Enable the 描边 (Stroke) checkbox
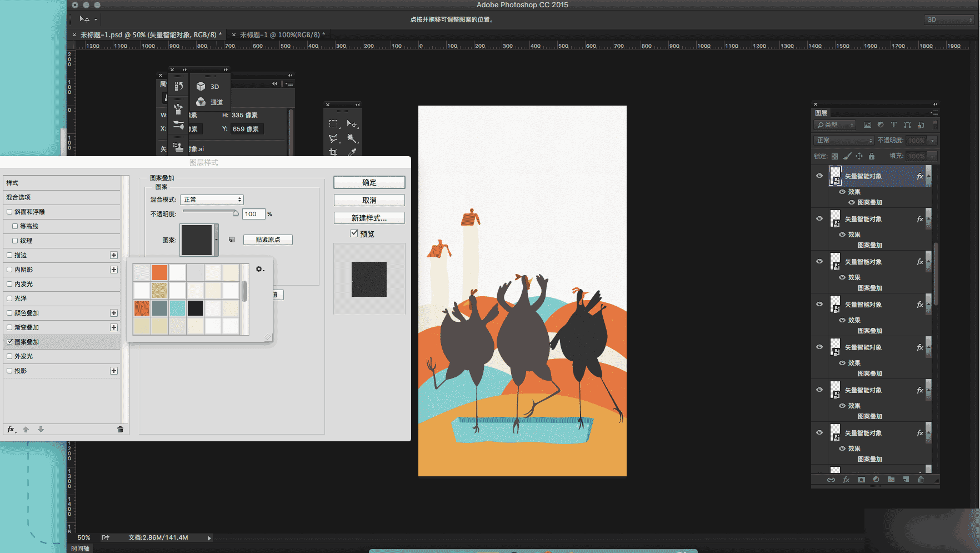The width and height of the screenshot is (980, 553). [9, 255]
